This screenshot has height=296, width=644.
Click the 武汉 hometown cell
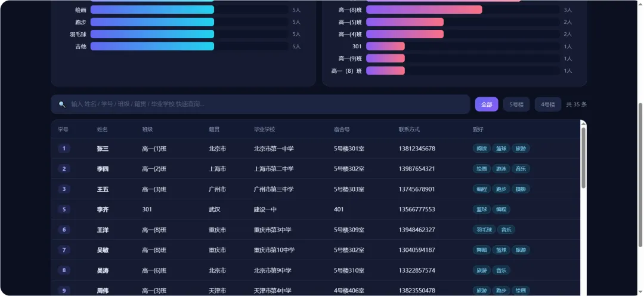215,209
